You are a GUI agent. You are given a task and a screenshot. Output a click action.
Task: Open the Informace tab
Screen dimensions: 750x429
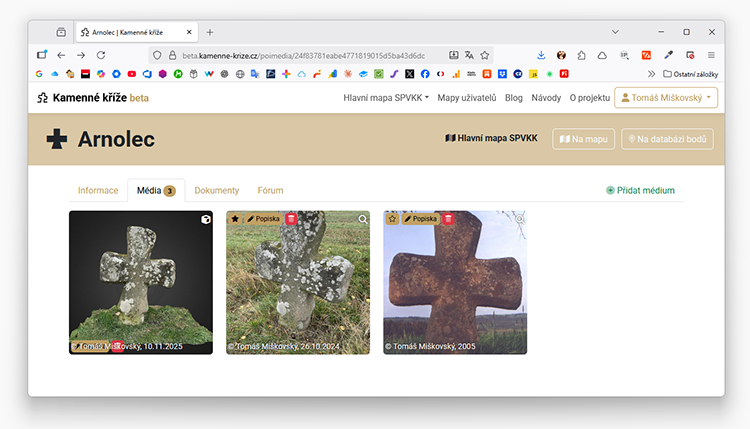[x=98, y=190]
